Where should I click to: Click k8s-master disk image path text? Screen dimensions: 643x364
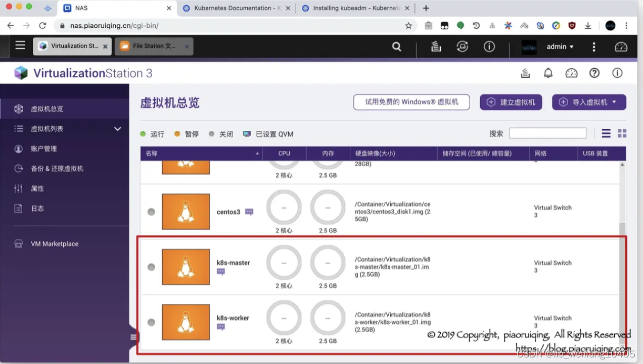click(x=393, y=267)
